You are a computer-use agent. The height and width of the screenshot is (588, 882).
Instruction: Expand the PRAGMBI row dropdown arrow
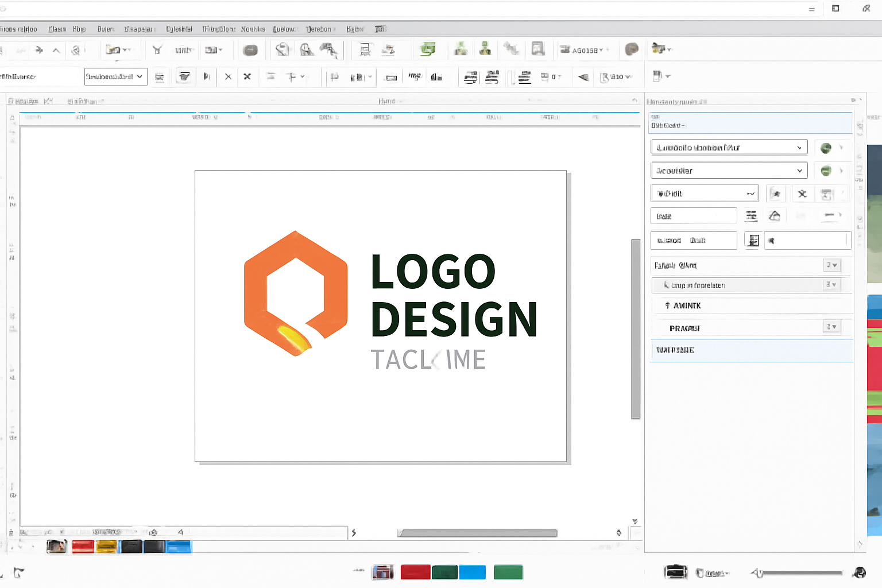[x=831, y=327]
